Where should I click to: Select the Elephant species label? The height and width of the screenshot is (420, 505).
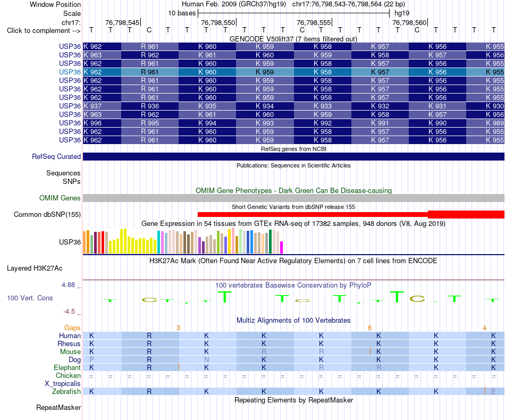click(68, 367)
